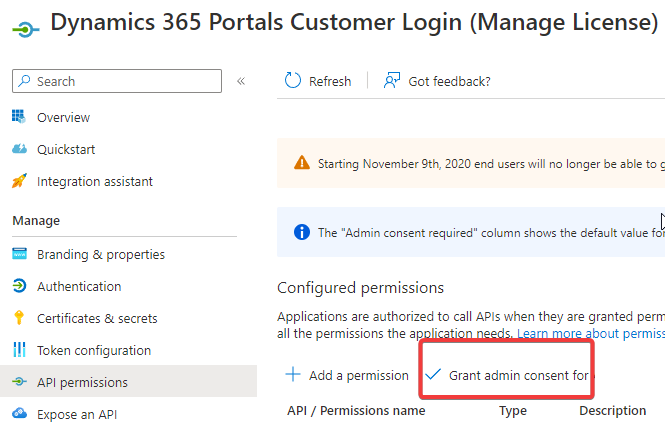The image size is (665, 426).
Task: Click the Integration assistant rocket icon
Action: 19,181
